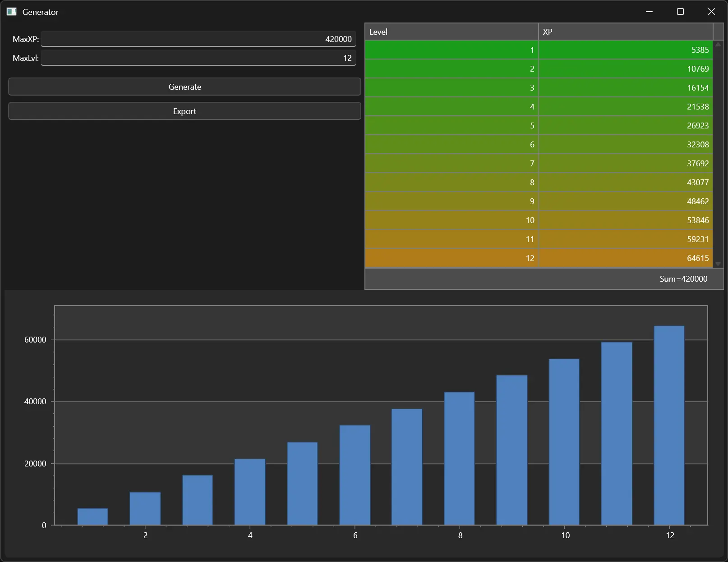Screen dimensions: 728x562
Task: Select XP cell 21538
Action: (x=626, y=107)
